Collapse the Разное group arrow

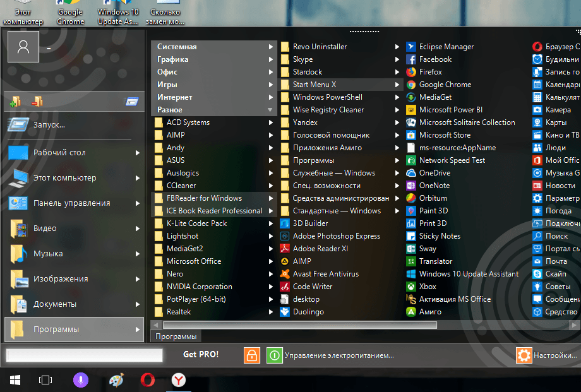pyautogui.click(x=270, y=110)
